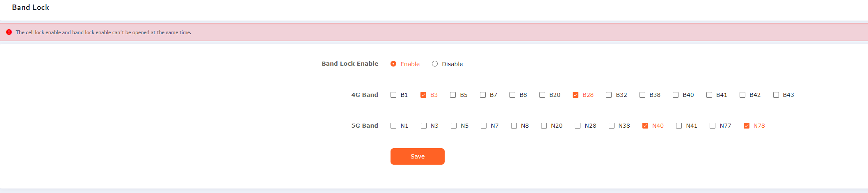The width and height of the screenshot is (868, 193).
Task: Tick the B20 band checkbox
Action: 542,95
